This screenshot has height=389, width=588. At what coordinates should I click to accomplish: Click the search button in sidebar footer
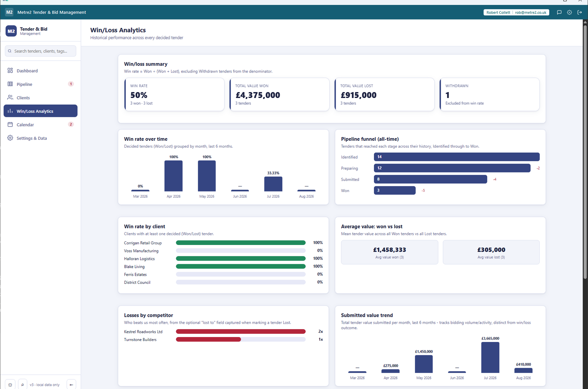[23, 385]
